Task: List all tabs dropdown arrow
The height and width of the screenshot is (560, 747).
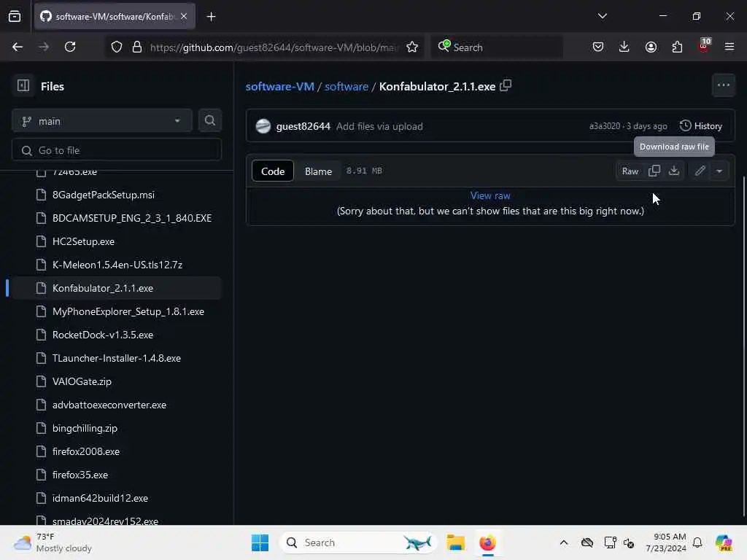Action: pos(602,16)
